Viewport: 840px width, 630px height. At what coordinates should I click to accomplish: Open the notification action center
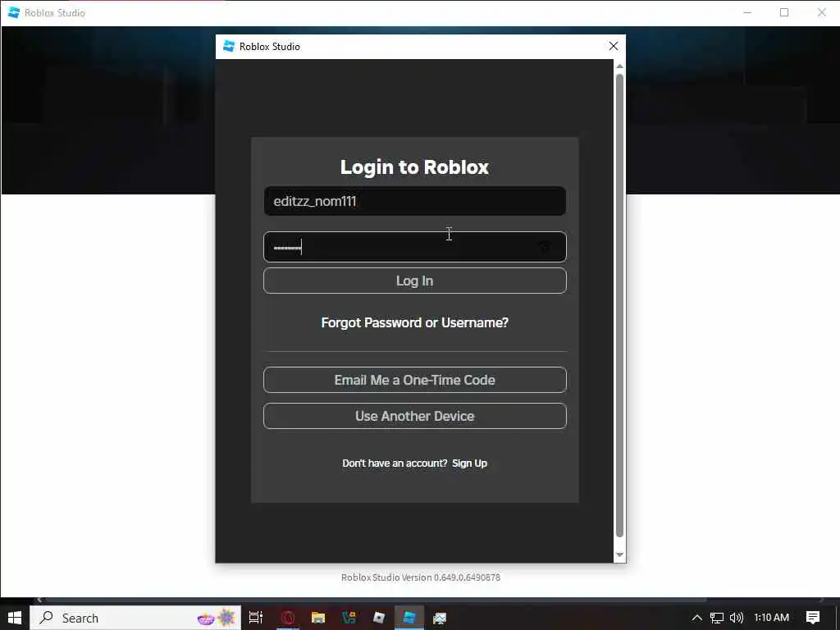click(813, 618)
